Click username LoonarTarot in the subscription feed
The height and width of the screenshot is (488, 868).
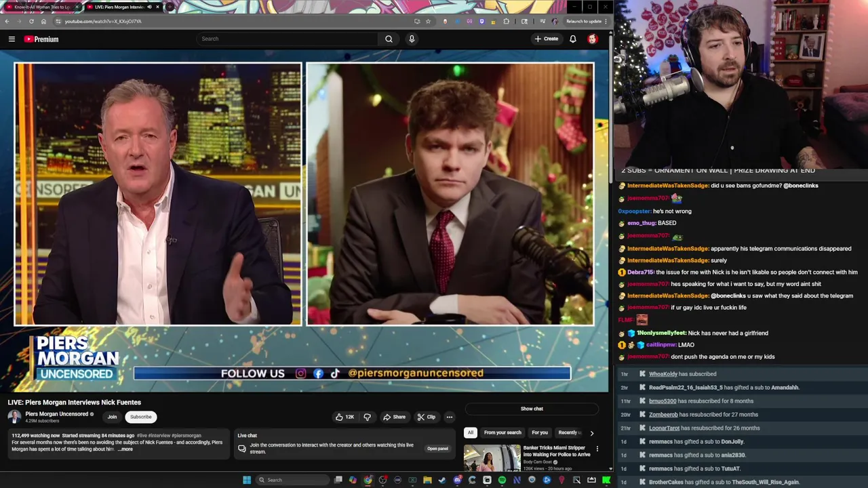(x=664, y=428)
